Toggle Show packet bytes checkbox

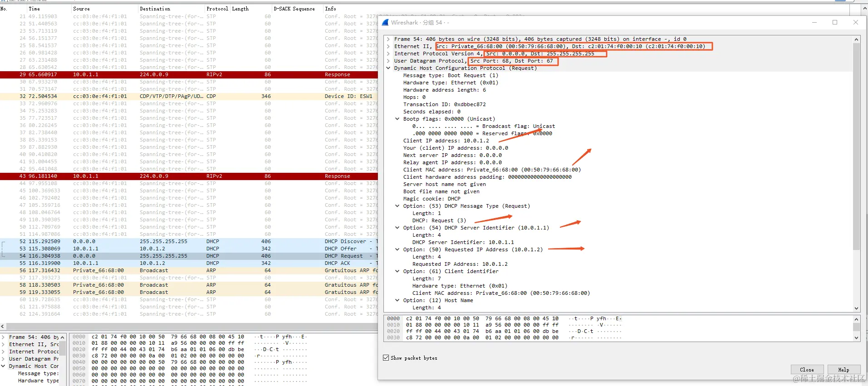(x=386, y=358)
